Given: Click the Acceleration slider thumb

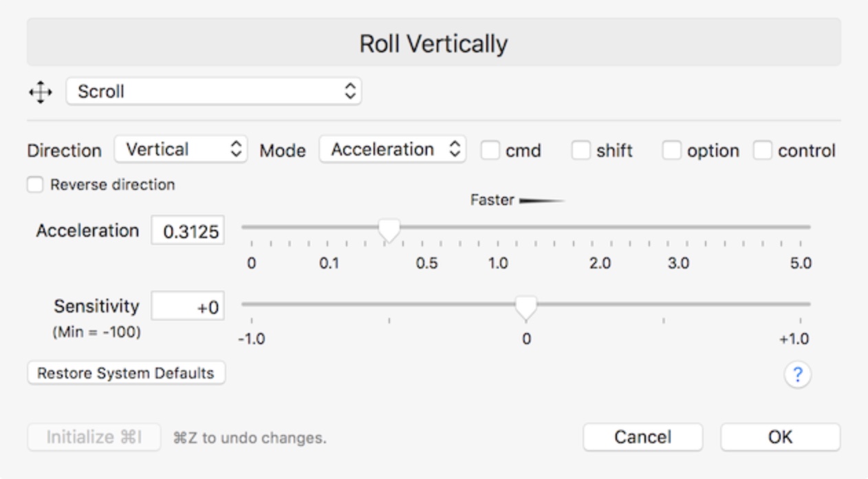Looking at the screenshot, I should 389,230.
